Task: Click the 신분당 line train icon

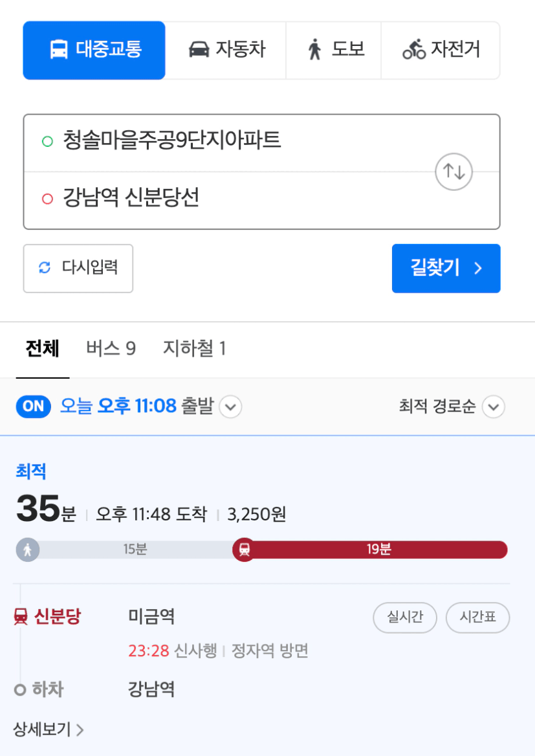Action: pyautogui.click(x=21, y=616)
